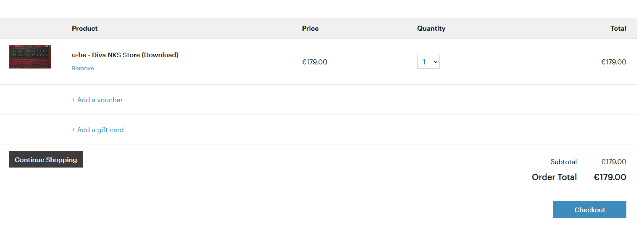Click the plus sign before Add a gift card
The width and height of the screenshot is (644, 237).
74,130
